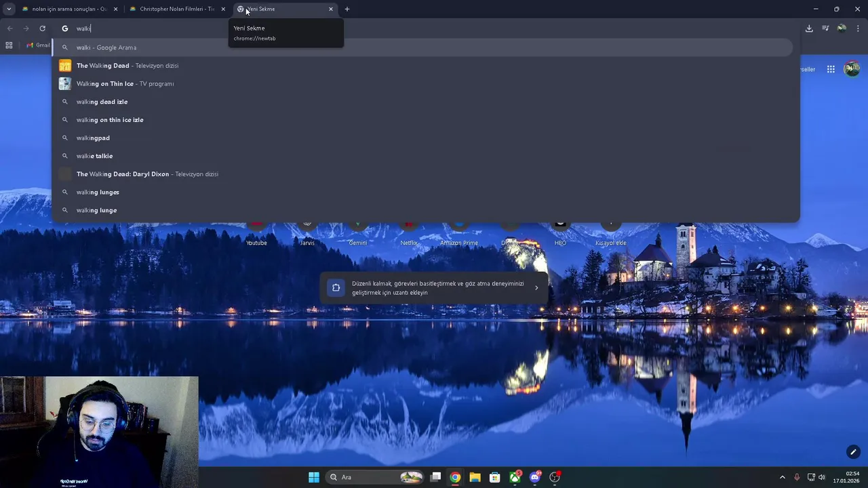Click the extension puzzle icon in promo card

coord(336,288)
